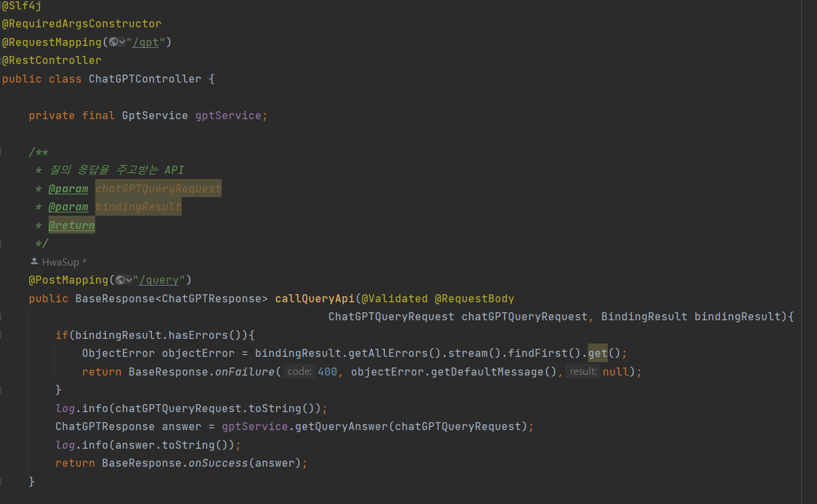The image size is (817, 504).
Task: Click ChatGPTQueryRequest type in the parameter list
Action: pos(392,317)
